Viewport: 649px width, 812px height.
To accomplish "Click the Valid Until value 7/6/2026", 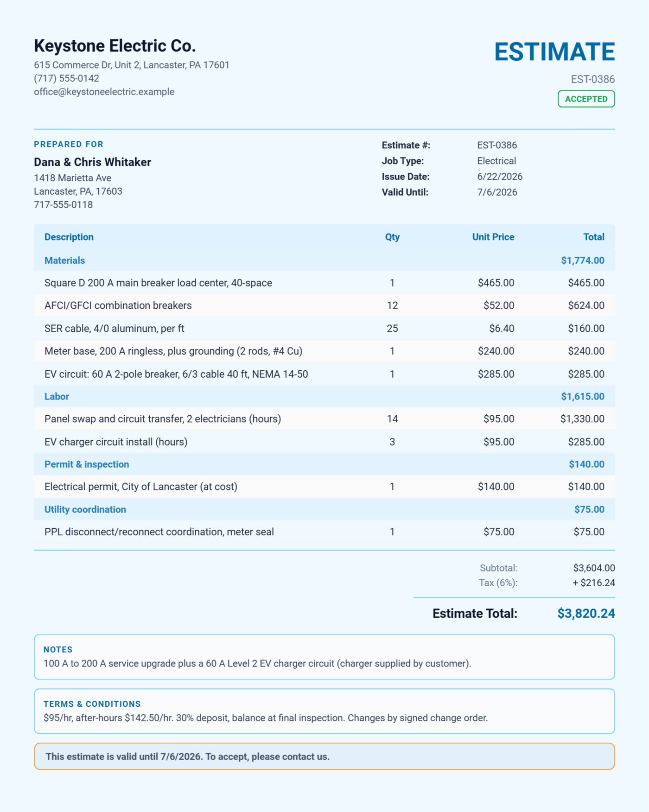I will [497, 192].
